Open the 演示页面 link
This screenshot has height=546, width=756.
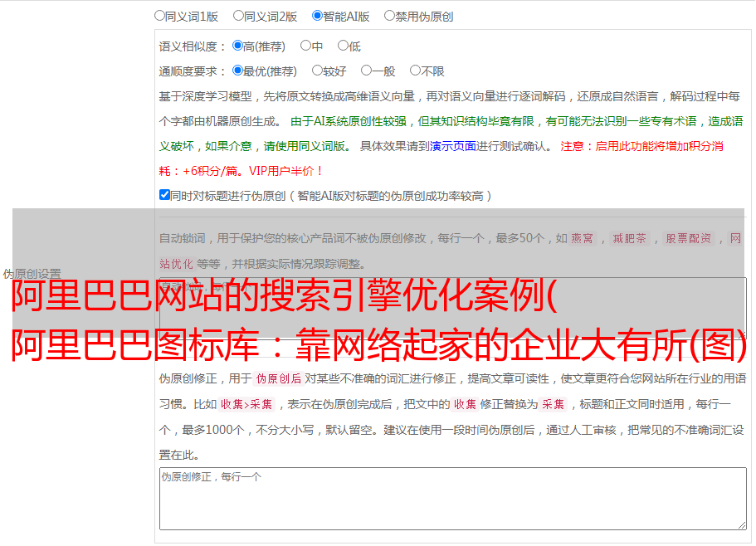(x=453, y=146)
